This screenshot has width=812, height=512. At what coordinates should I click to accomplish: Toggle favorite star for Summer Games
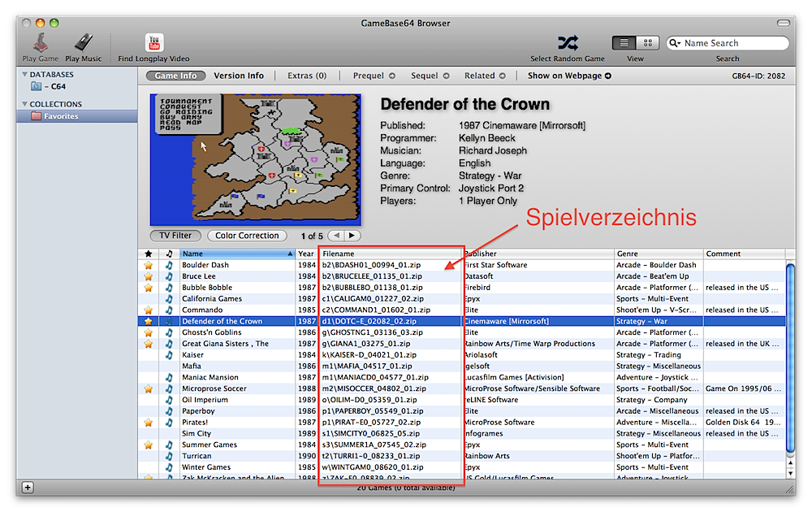click(149, 445)
